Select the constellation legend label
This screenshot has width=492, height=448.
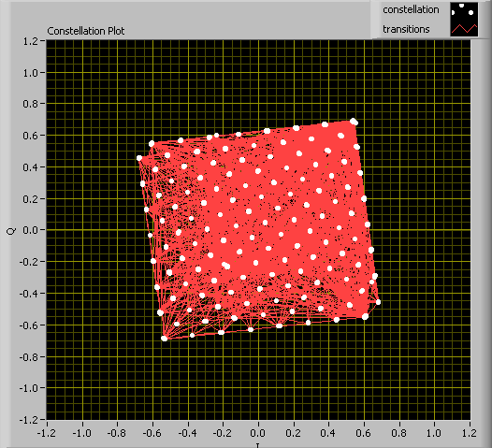click(411, 9)
